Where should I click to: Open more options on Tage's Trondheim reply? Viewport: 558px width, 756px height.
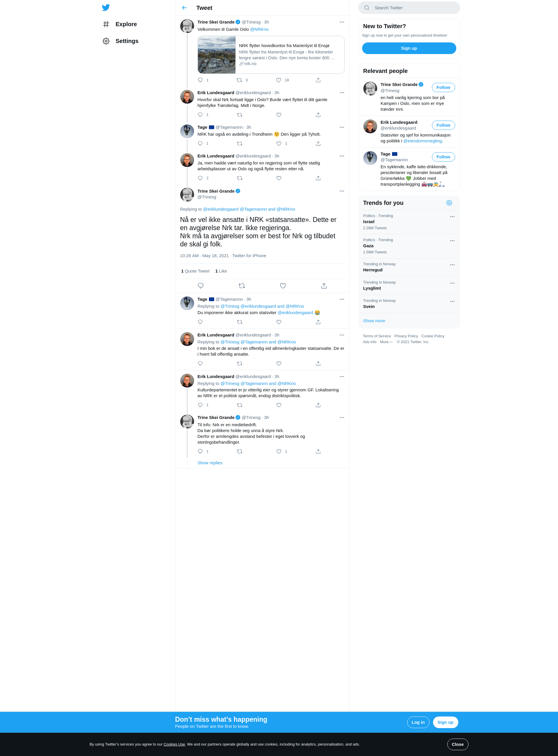[x=342, y=127]
